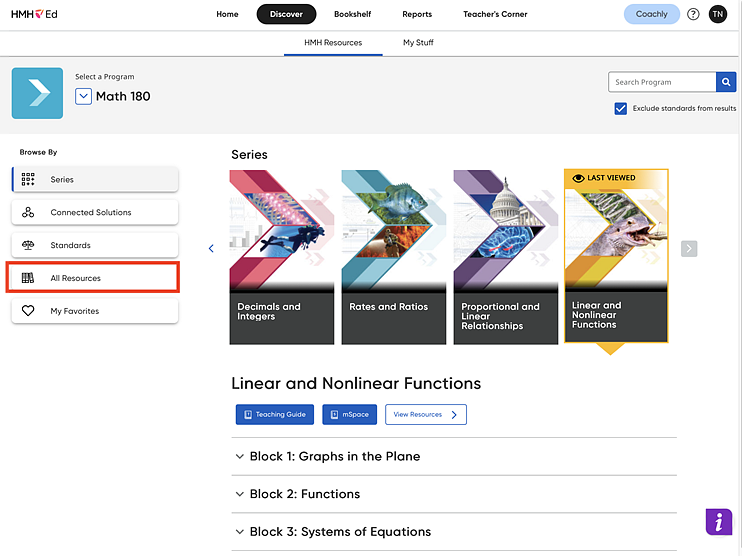Image resolution: width=742 pixels, height=556 pixels.
Task: Open the Select a Program dropdown
Action: 83,97
